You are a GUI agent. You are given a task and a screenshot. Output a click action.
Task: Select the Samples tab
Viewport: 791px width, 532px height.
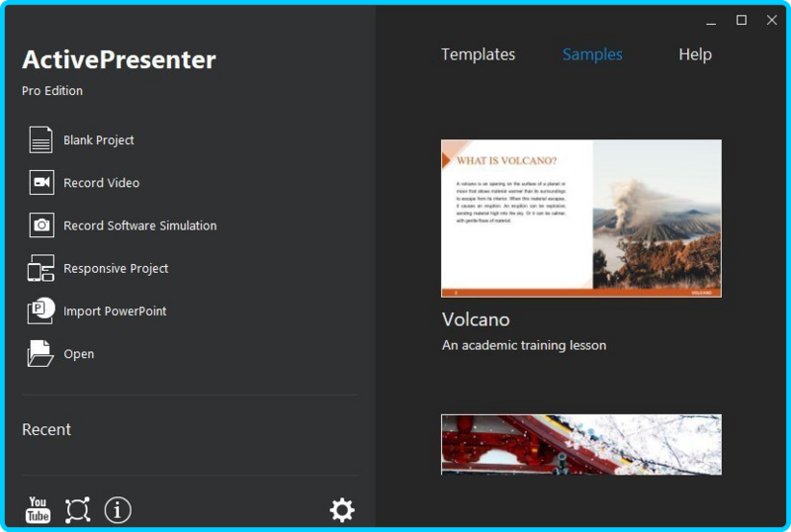click(x=592, y=54)
